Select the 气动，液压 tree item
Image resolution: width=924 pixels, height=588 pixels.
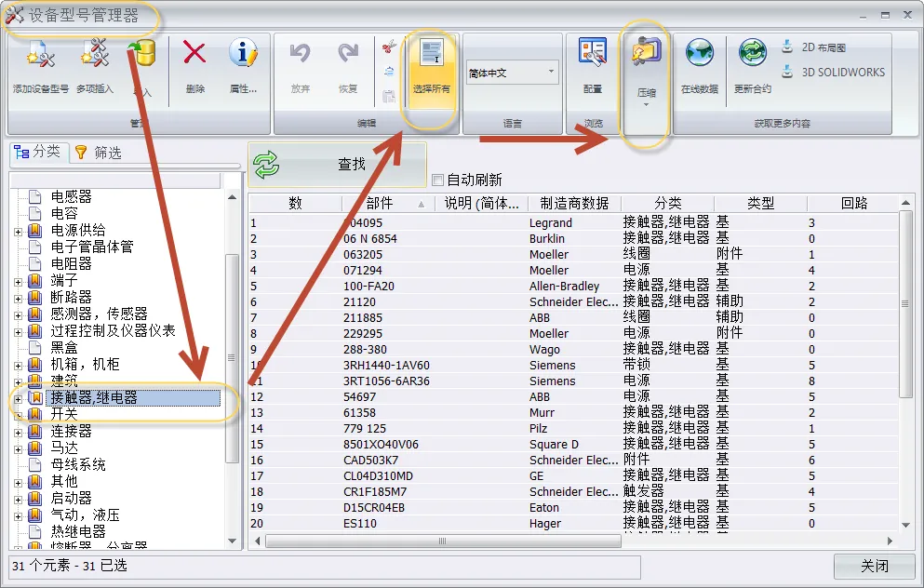85,514
